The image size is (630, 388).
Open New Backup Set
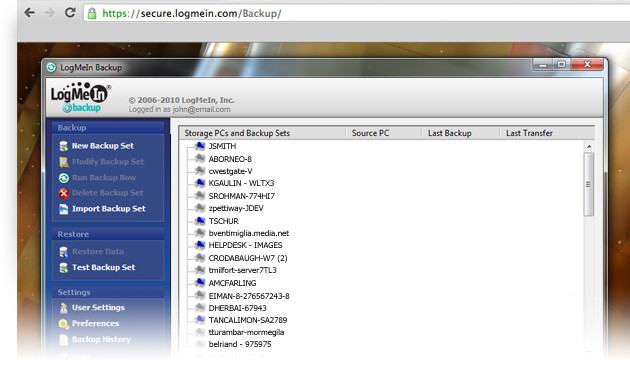coord(102,146)
